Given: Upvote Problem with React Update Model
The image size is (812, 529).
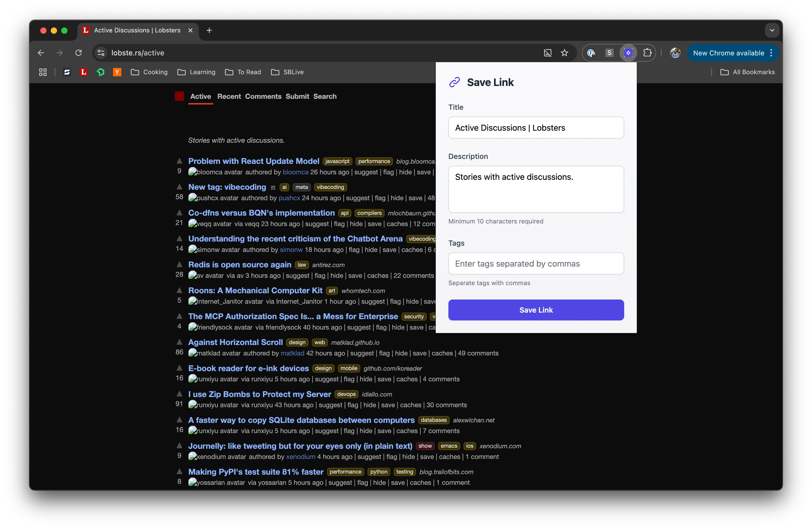Looking at the screenshot, I should click(x=179, y=160).
